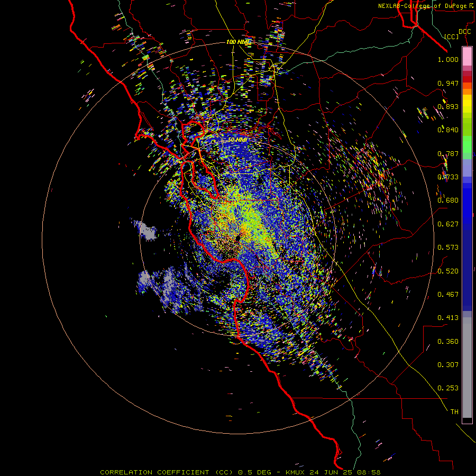Click the 0.307 color scale label
This screenshot has width=476, height=476.
coord(448,365)
